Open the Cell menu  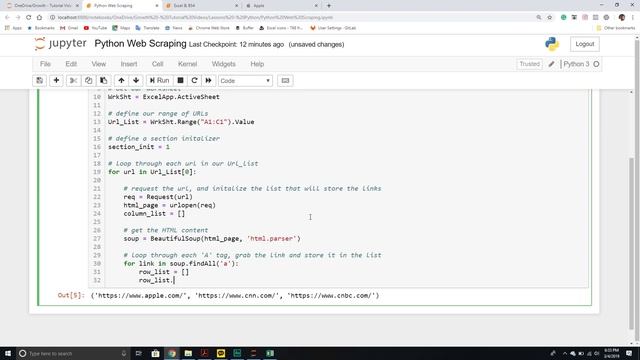[x=158, y=64]
